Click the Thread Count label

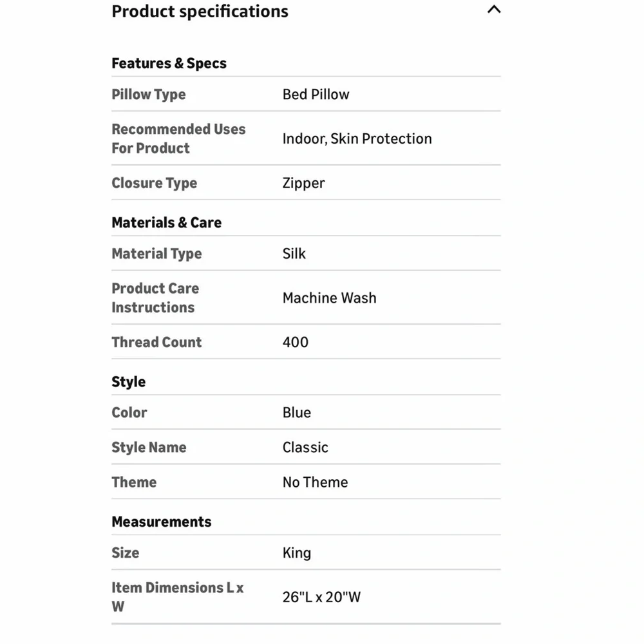coord(156,342)
